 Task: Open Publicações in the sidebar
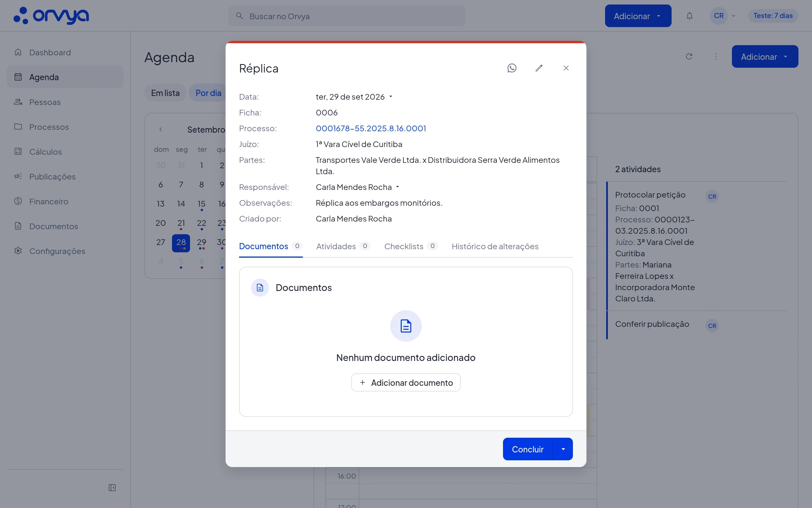click(x=65, y=176)
